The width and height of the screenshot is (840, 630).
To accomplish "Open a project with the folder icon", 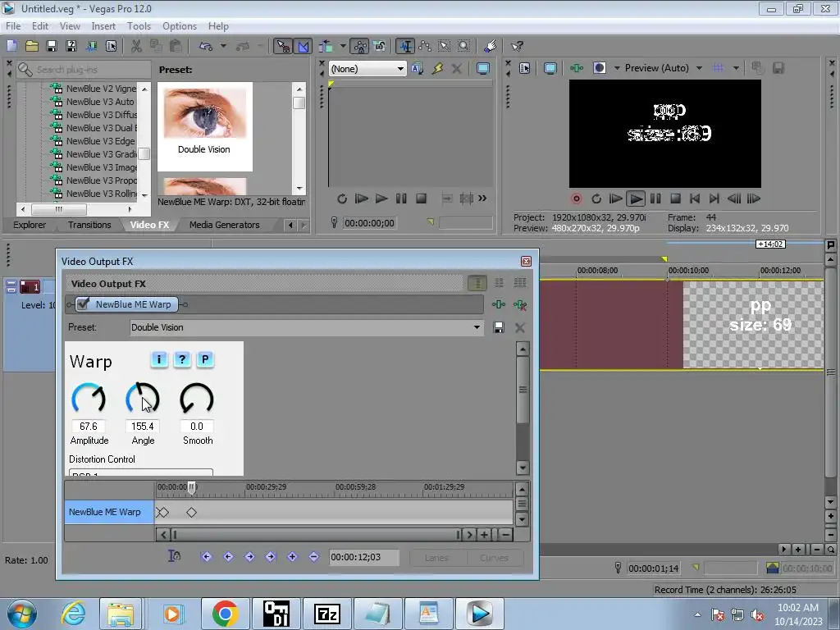I will [x=32, y=46].
